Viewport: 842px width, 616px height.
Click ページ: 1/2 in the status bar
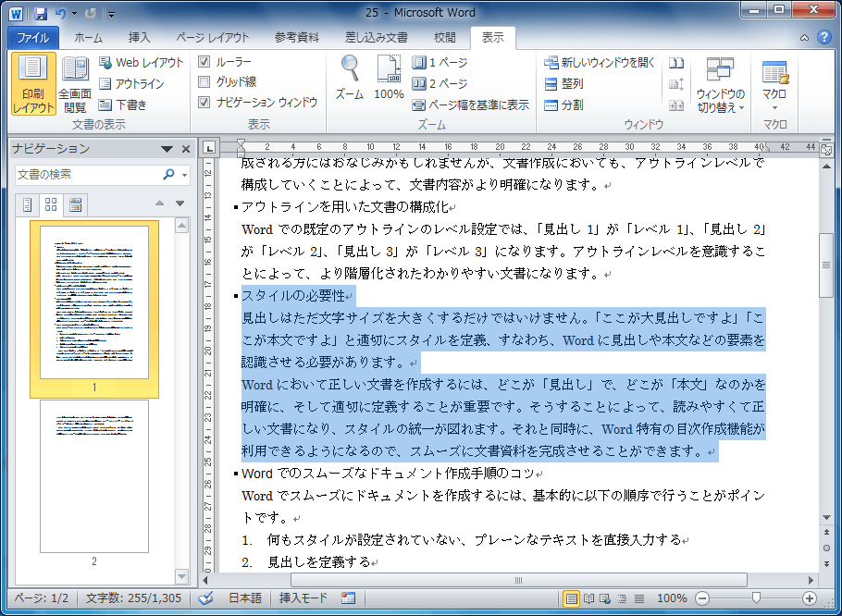point(42,598)
